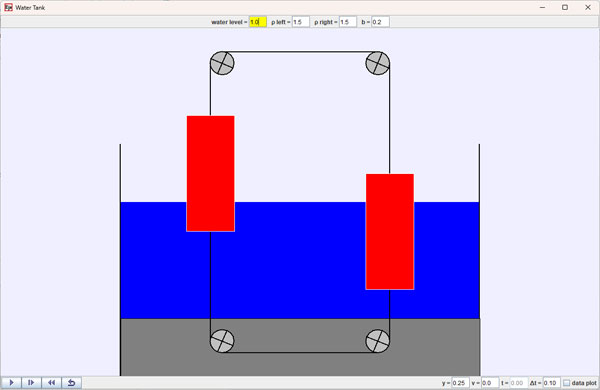The width and height of the screenshot is (600, 390).
Task: Select the left red block
Action: tap(210, 173)
